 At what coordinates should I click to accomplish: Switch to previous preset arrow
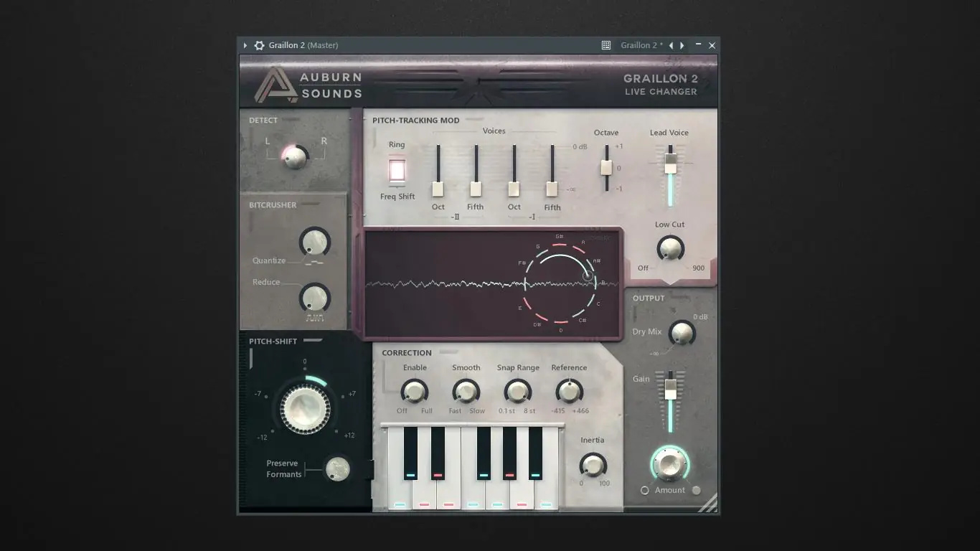point(671,45)
